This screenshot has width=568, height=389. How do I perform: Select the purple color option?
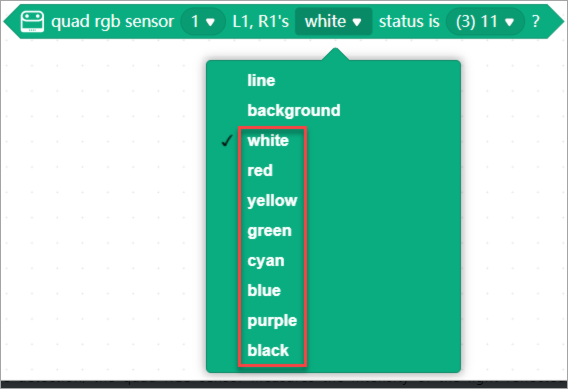[272, 321]
